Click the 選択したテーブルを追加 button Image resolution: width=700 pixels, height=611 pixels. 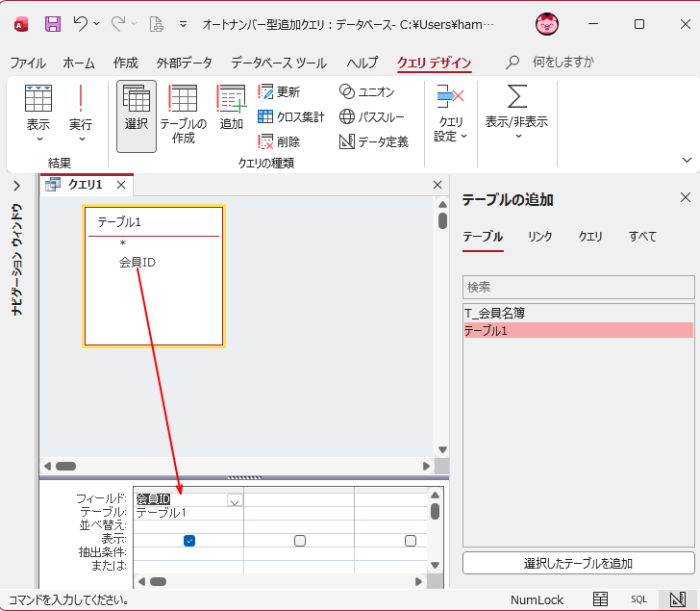tap(578, 563)
